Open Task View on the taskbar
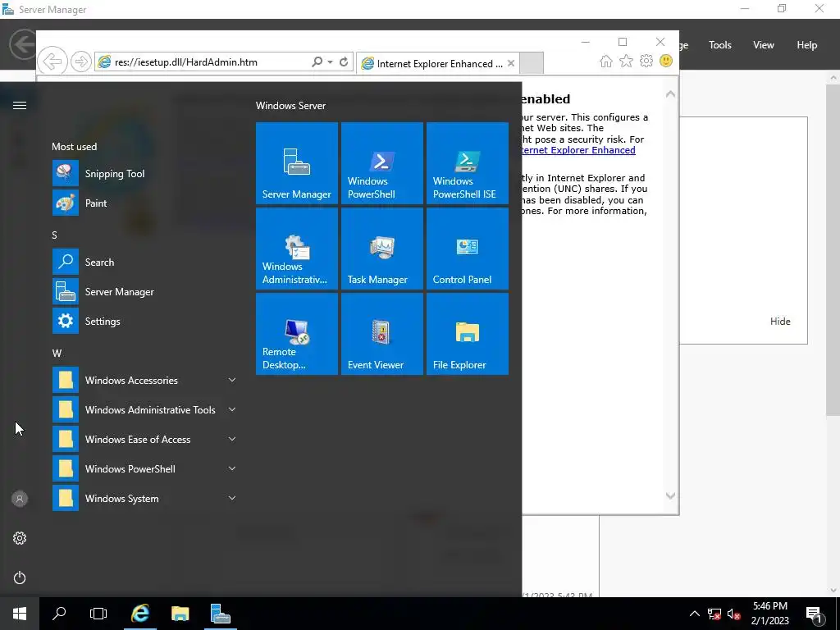Viewport: 840px width, 630px height. click(x=98, y=614)
